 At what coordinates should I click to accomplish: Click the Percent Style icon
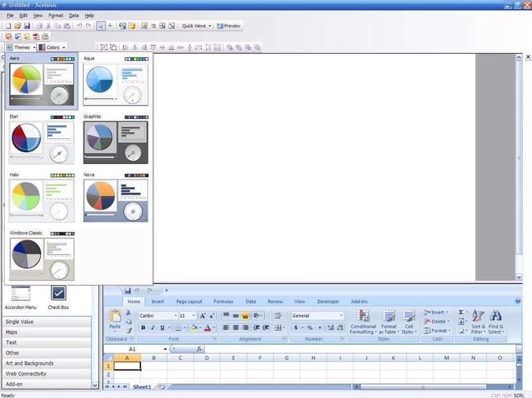point(310,328)
